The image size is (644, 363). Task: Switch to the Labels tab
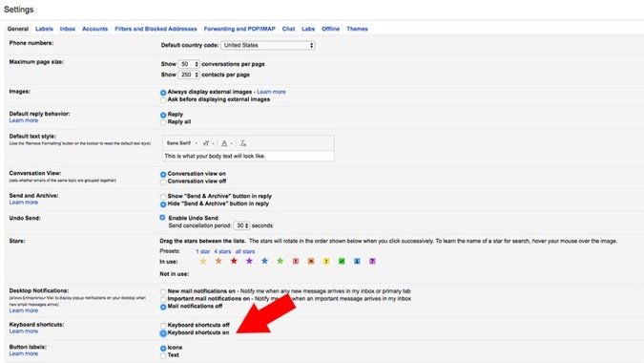[x=44, y=29]
